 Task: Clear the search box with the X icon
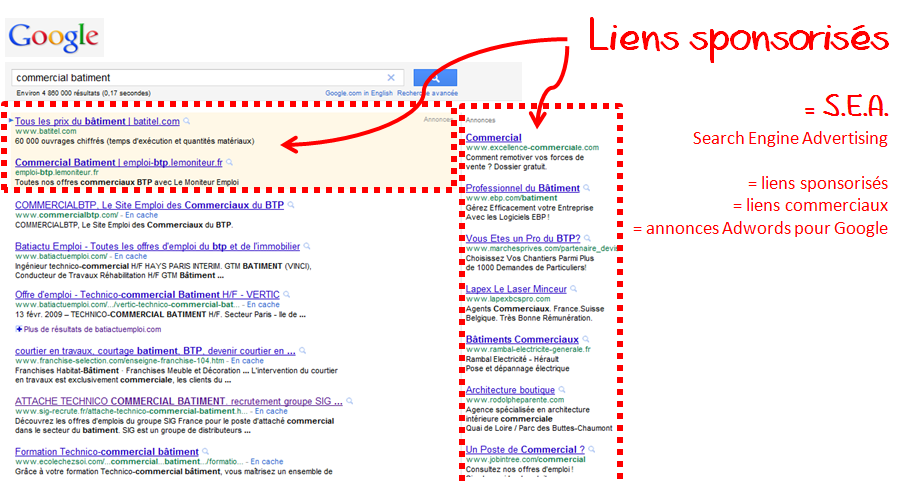pyautogui.click(x=391, y=77)
